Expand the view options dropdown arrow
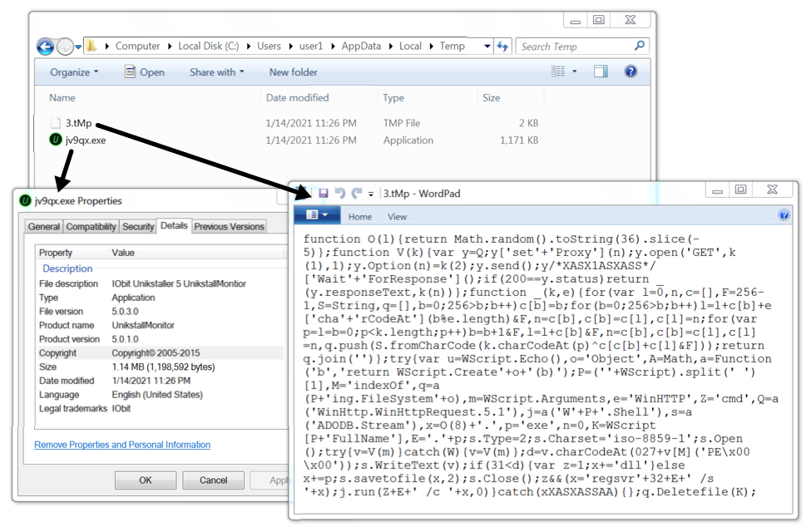Image resolution: width=811 pixels, height=532 pixels. tap(574, 71)
